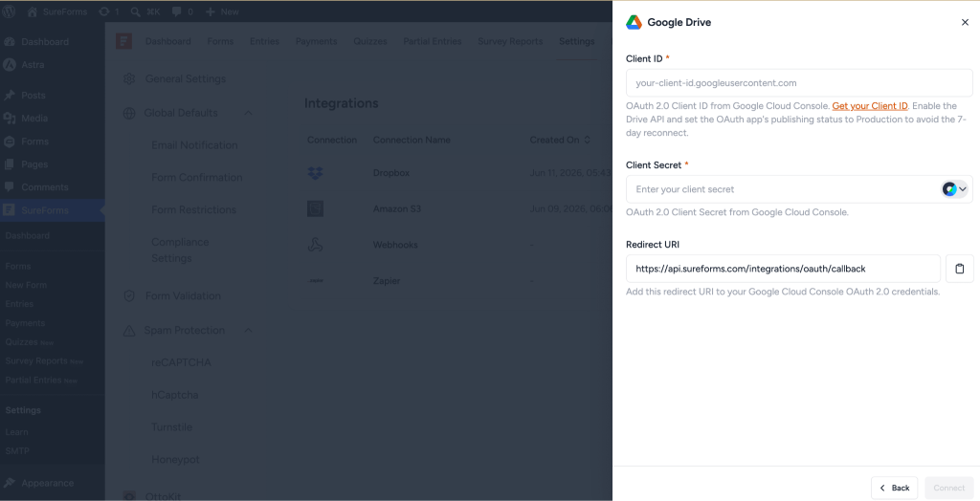Switch to the Entries top tab

click(264, 41)
